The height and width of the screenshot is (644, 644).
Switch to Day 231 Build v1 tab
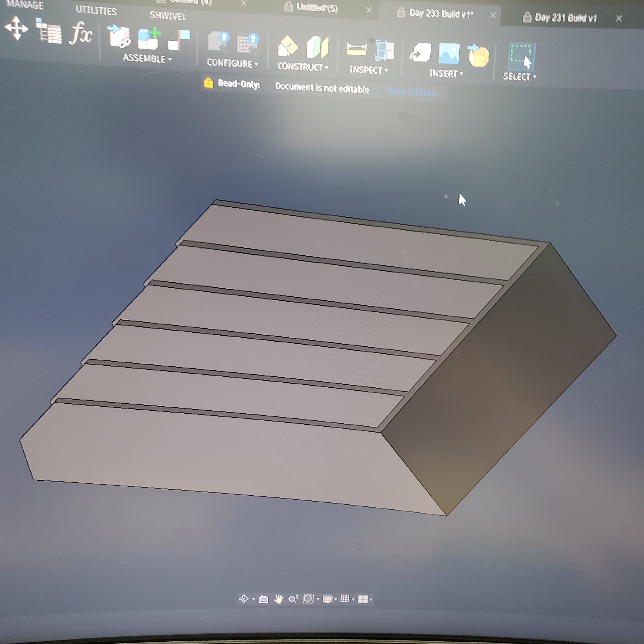pos(565,18)
